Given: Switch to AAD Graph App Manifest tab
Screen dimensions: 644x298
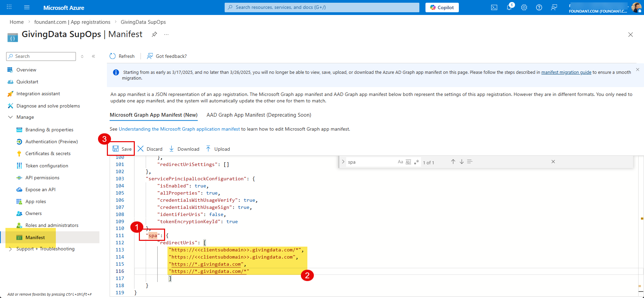Looking at the screenshot, I should (259, 115).
